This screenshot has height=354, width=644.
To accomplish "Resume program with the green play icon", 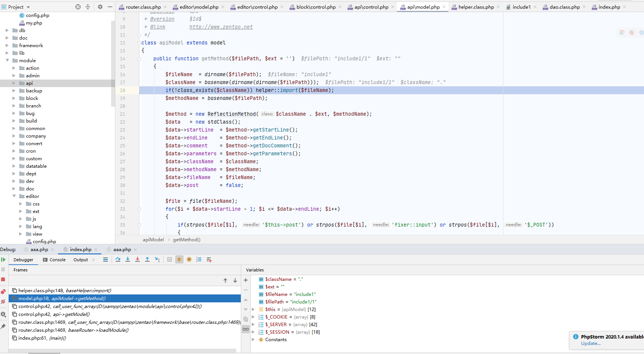I will [x=3, y=259].
